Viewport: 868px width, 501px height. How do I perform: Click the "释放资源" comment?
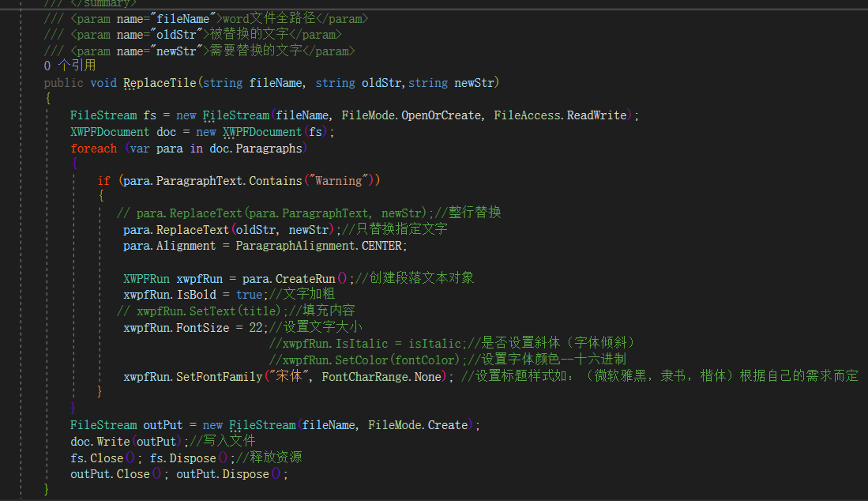[269, 458]
